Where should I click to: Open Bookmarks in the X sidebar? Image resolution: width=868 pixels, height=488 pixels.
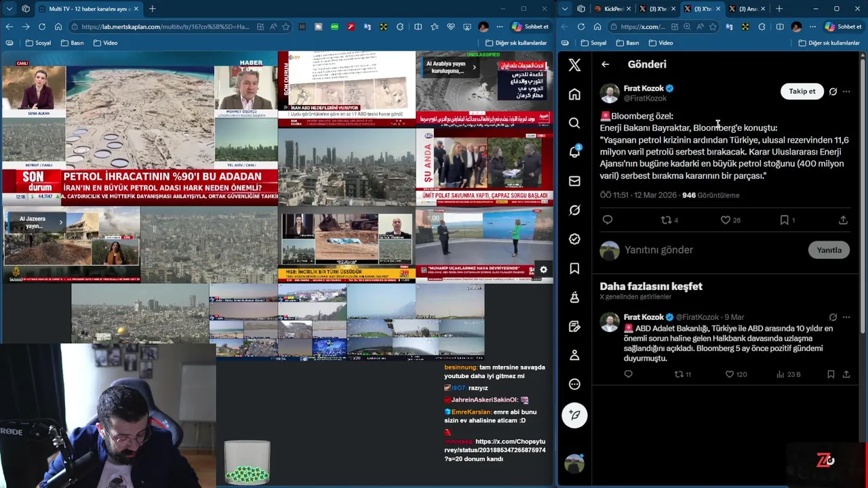point(574,268)
